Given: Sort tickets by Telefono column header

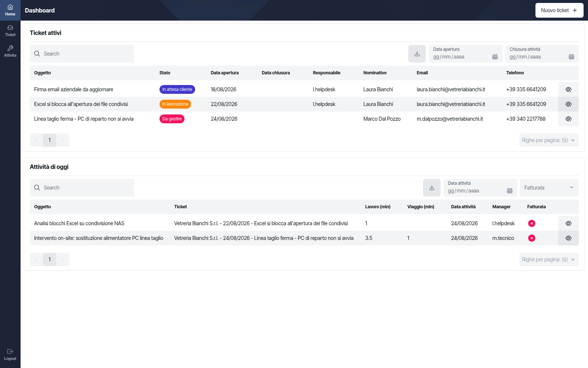Looking at the screenshot, I should (x=515, y=73).
